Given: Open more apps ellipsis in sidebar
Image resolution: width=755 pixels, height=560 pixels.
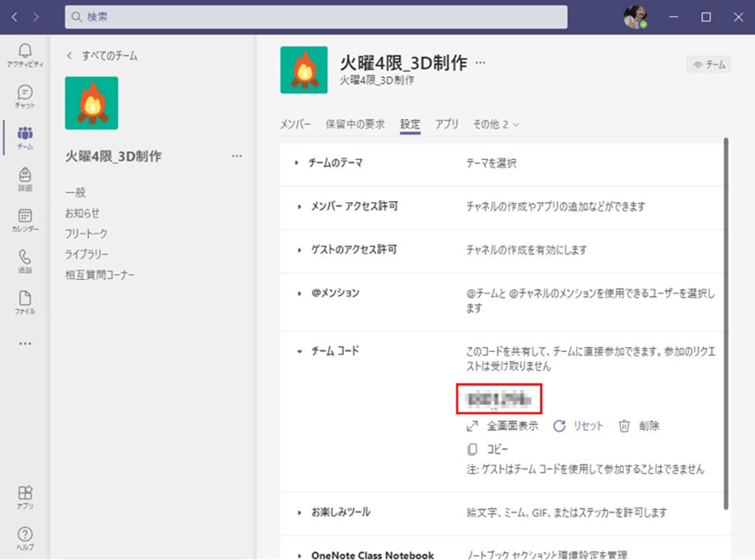Looking at the screenshot, I should pyautogui.click(x=25, y=344).
